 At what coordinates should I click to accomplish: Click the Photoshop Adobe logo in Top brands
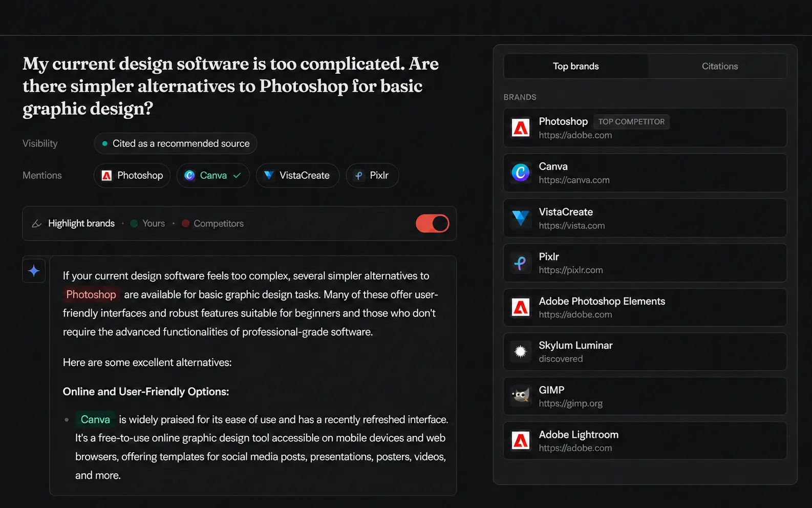[521, 128]
